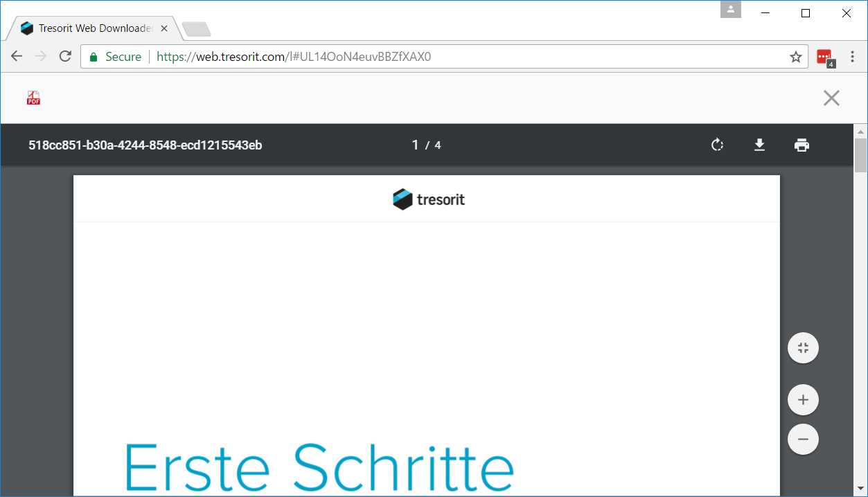Click the document title 518cc851-b30a-4244-8548-ecd1215543eb

coord(145,145)
